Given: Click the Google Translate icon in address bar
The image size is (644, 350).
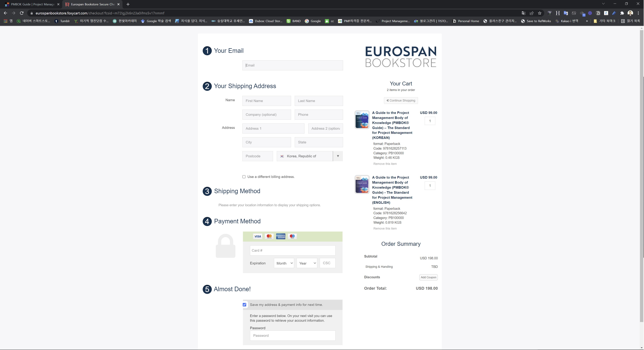Looking at the screenshot, I should (523, 13).
